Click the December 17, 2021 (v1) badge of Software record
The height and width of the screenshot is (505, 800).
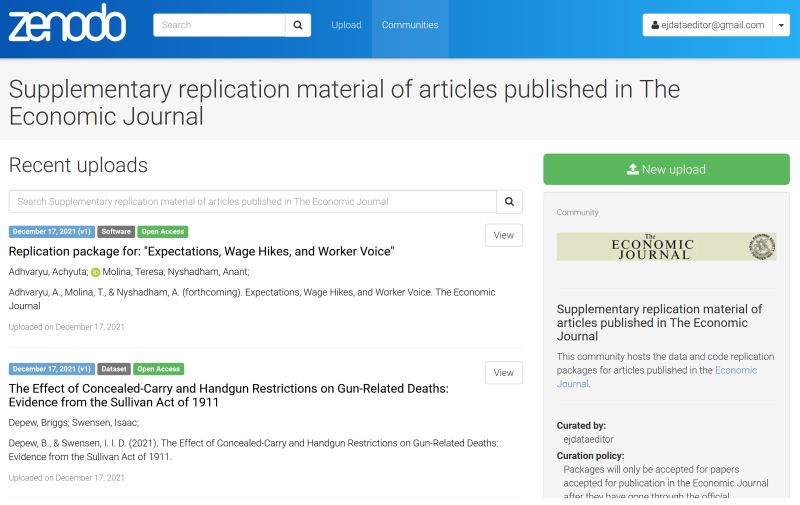(x=52, y=232)
